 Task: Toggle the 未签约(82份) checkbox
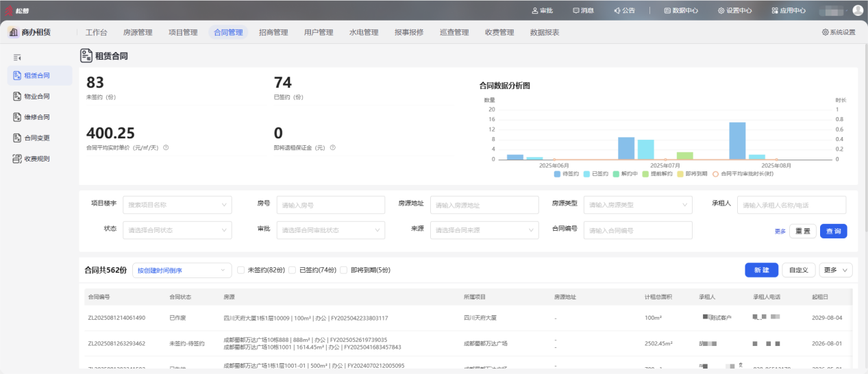coord(240,270)
